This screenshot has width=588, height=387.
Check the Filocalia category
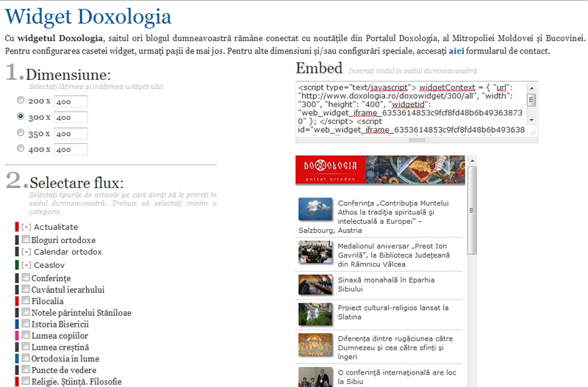point(26,301)
